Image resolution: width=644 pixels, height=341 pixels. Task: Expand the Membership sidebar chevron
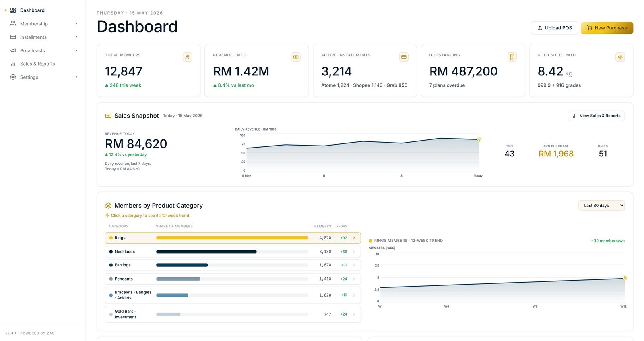coord(76,23)
